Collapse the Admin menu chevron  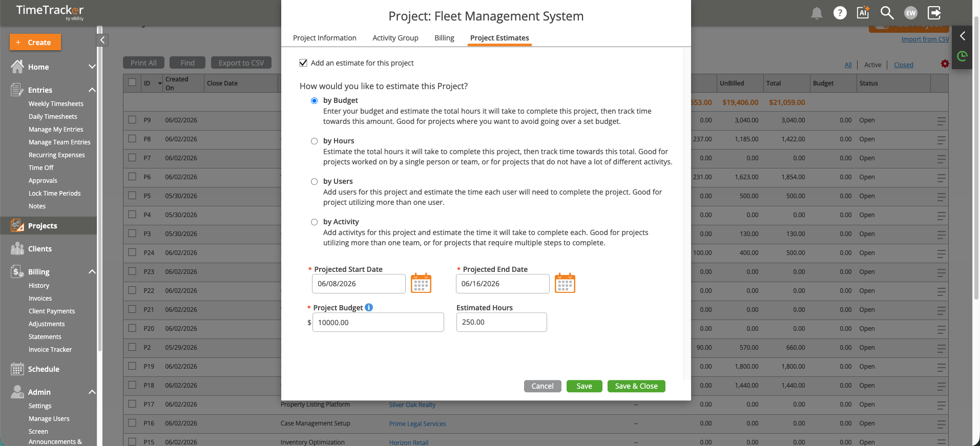(92, 392)
